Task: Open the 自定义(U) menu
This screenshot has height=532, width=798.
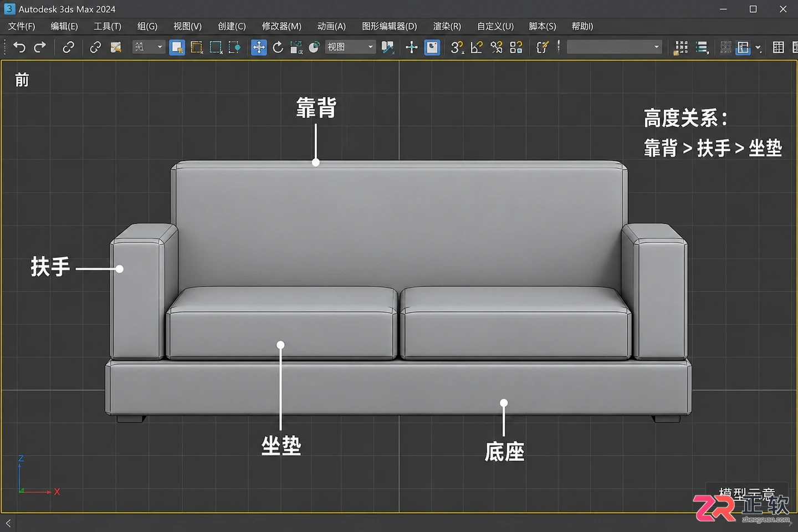Action: click(x=495, y=26)
